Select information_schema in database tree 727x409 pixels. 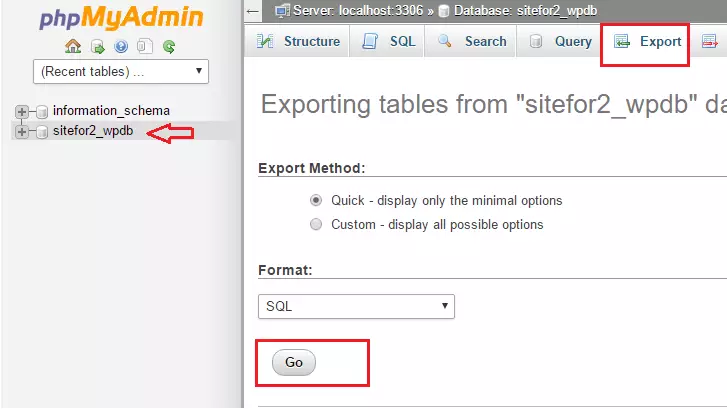(111, 111)
